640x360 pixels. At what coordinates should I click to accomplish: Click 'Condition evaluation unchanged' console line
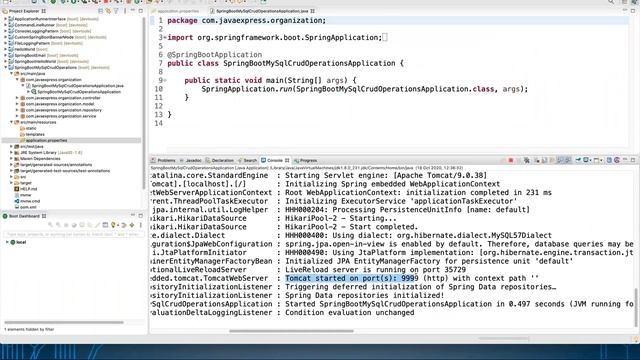349,313
